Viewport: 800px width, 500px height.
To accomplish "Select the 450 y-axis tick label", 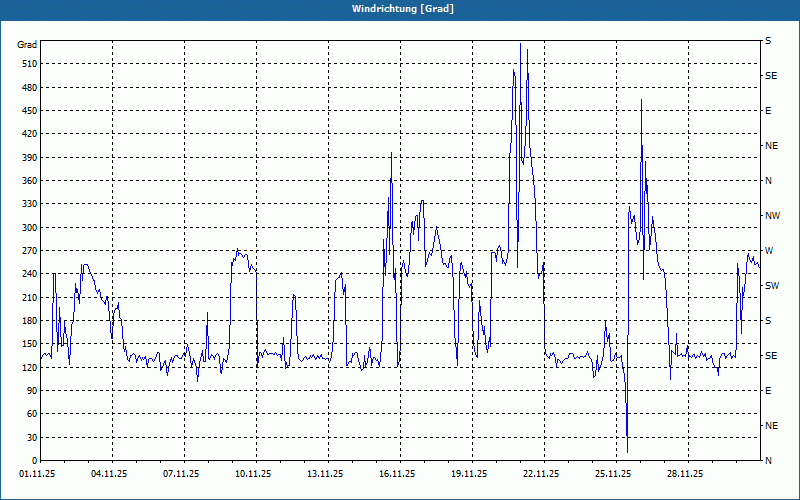I will (30, 111).
